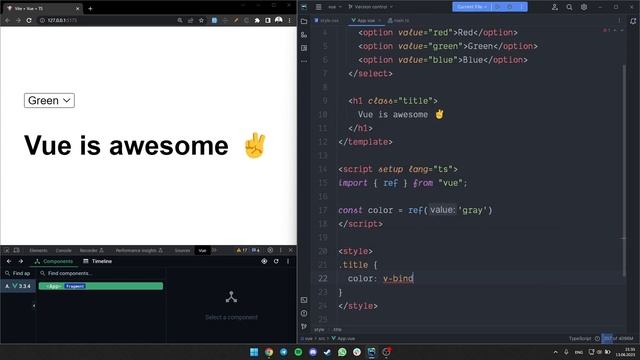640x360 pixels.
Task: Open IDE main hamburger menu
Action: click(319, 7)
